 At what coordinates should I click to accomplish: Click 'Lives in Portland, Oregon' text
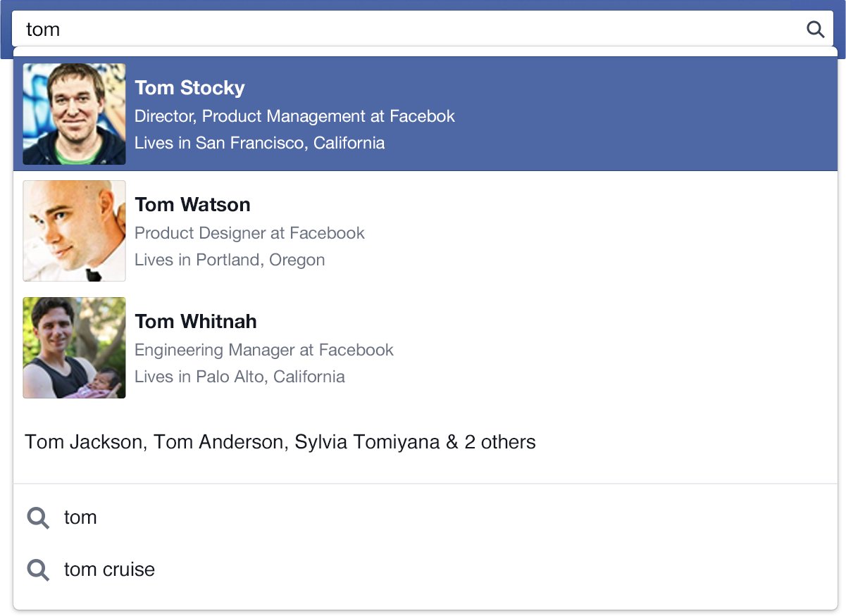(x=230, y=260)
